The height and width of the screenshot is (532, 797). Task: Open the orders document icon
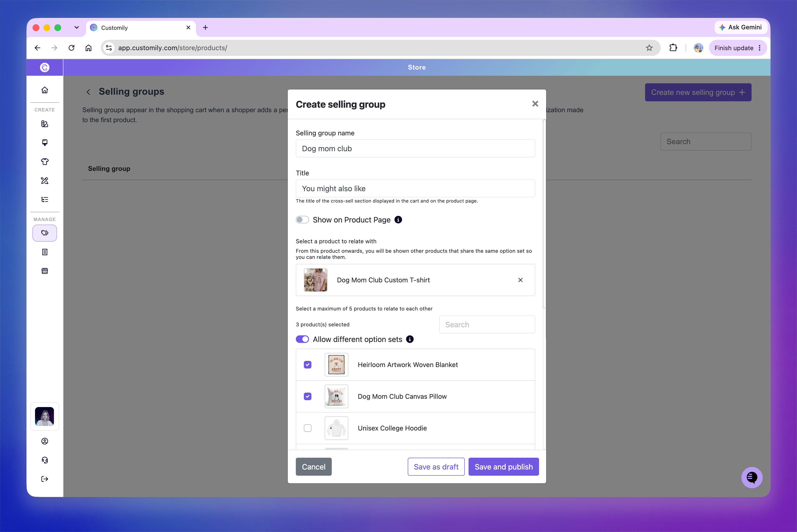coord(45,252)
